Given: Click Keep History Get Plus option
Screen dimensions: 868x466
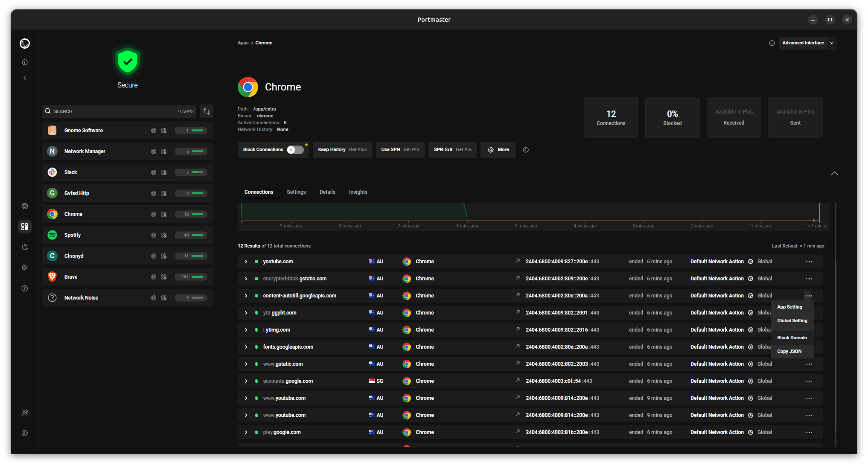Looking at the screenshot, I should [x=342, y=150].
